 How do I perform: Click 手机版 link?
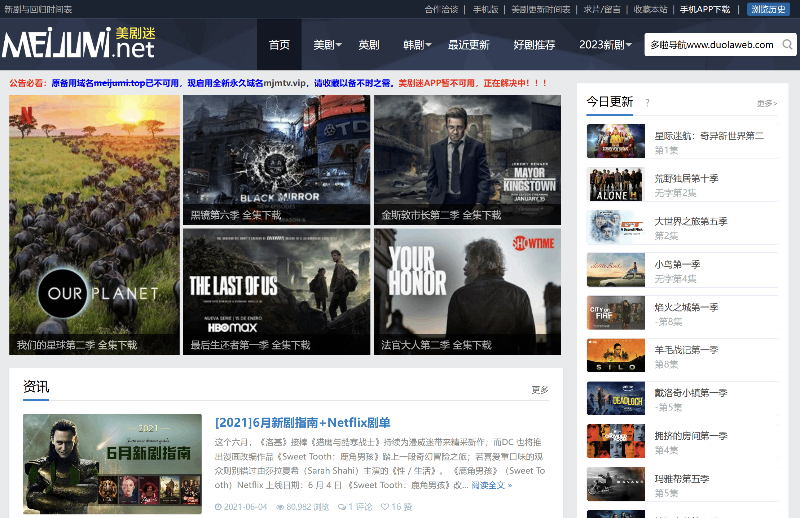(x=485, y=9)
